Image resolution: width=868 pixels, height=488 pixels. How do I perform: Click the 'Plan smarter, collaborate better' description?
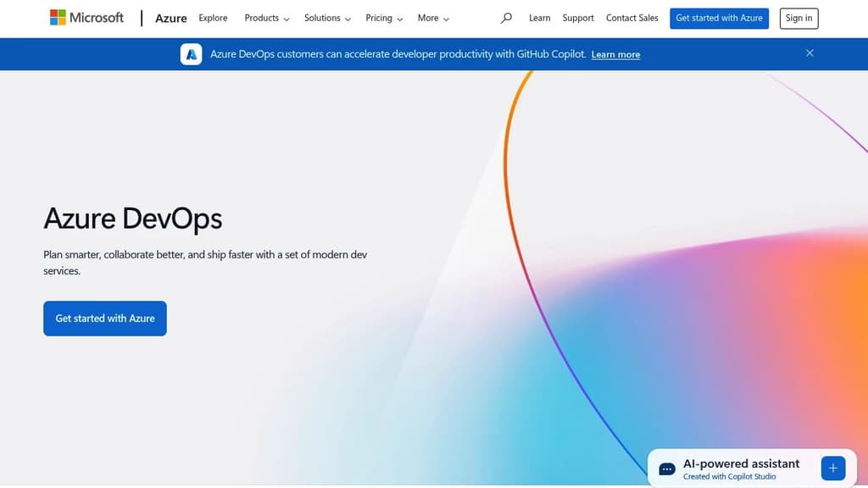click(205, 263)
